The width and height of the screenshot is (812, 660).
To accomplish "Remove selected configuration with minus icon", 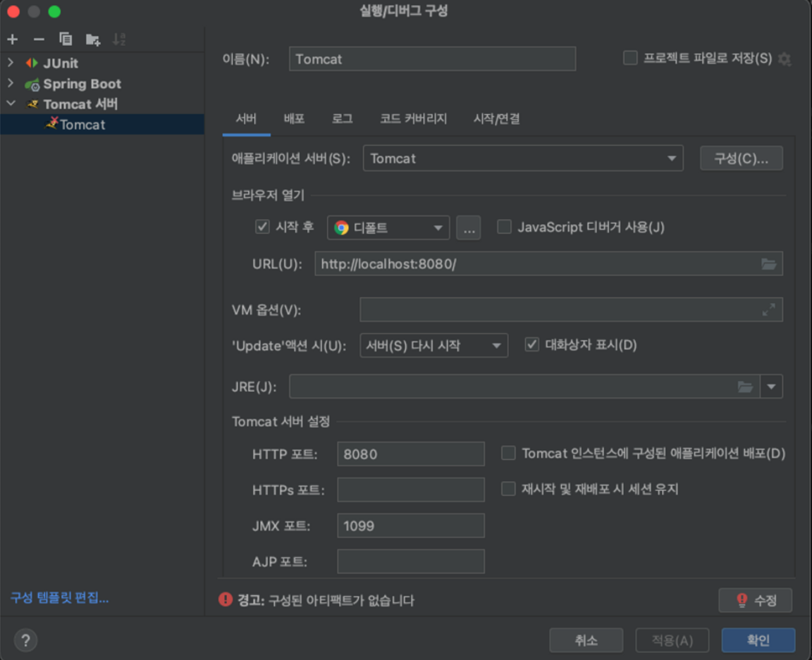I will pyautogui.click(x=39, y=39).
